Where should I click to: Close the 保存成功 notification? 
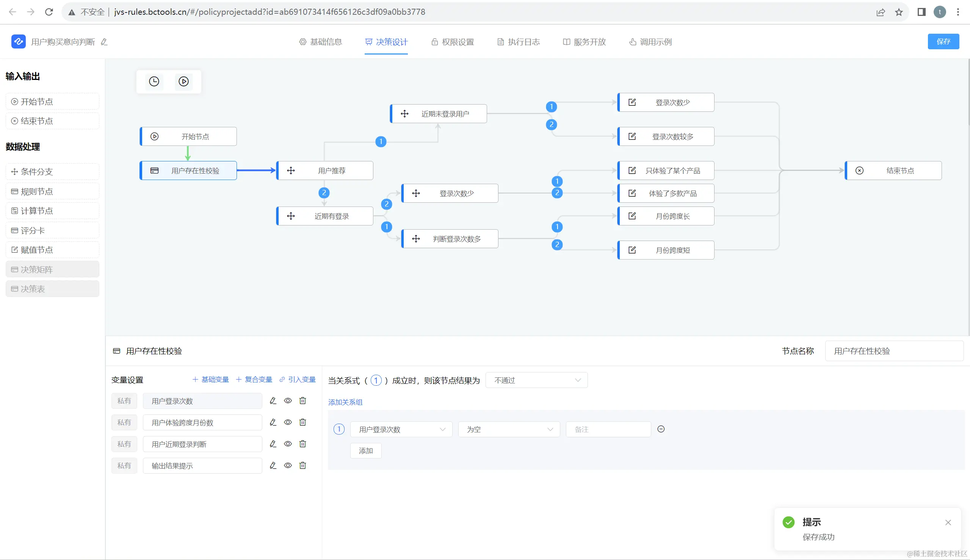[x=948, y=522]
